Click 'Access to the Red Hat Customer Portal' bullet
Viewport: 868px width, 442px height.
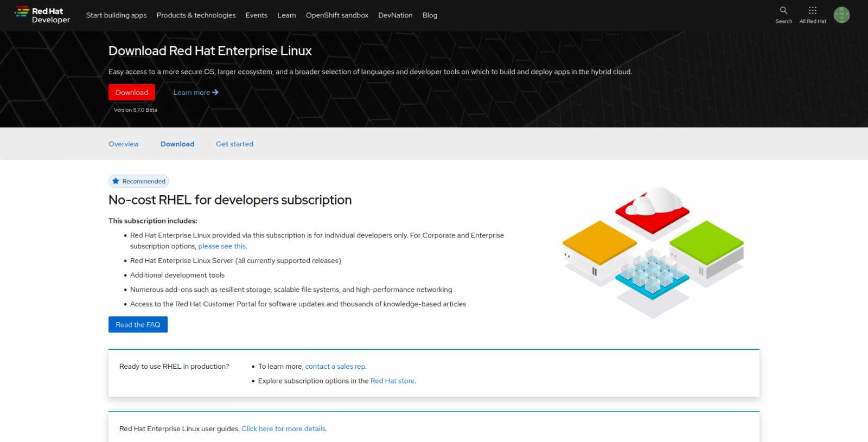(298, 304)
